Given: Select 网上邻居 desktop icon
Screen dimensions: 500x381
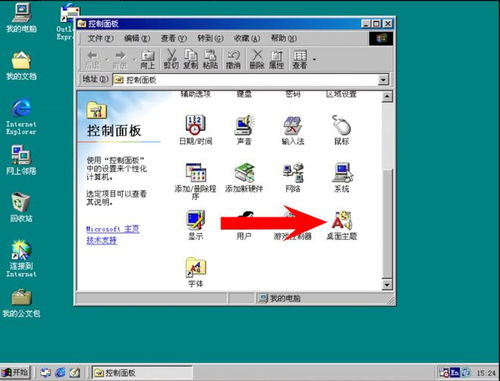Looking at the screenshot, I should 21,160.
